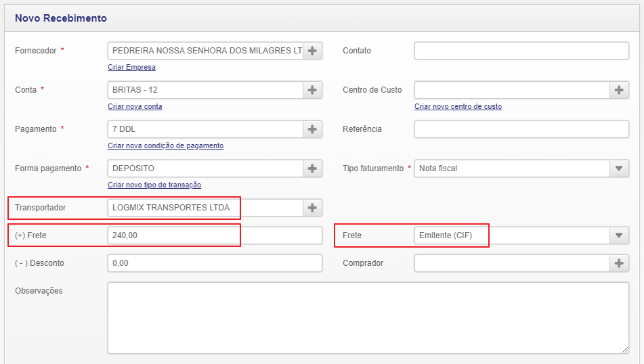Click the plus icon next to Conta field

[312, 90]
